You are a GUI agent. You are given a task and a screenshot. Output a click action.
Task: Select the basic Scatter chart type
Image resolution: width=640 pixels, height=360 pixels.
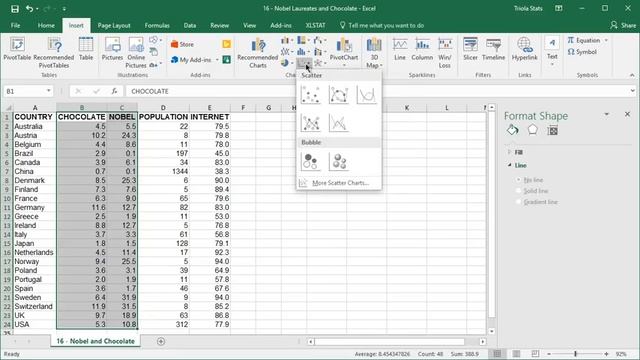click(x=310, y=95)
